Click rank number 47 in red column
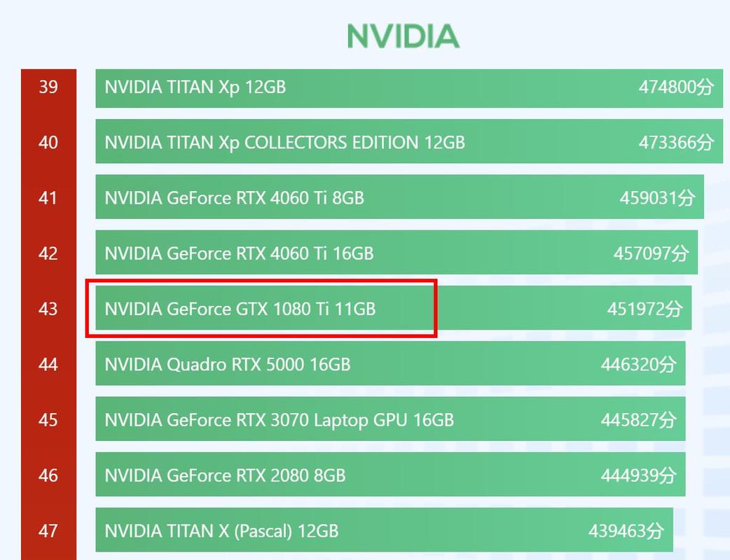Viewport: 730px width, 560px height. [x=48, y=531]
